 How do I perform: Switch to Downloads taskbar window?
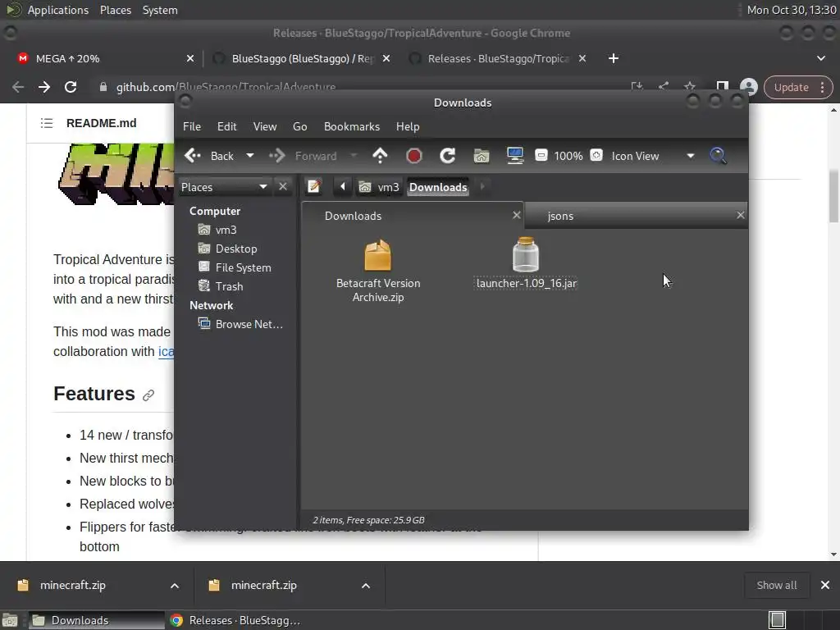96,620
